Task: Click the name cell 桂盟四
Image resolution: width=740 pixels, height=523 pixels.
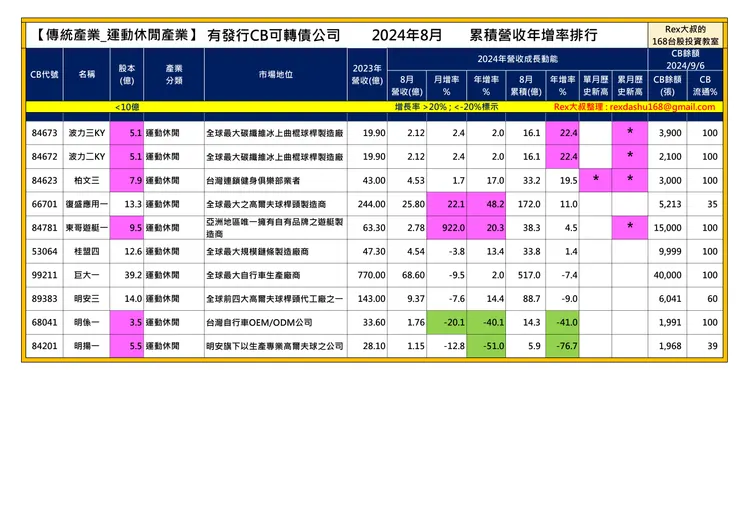Action: (x=87, y=252)
